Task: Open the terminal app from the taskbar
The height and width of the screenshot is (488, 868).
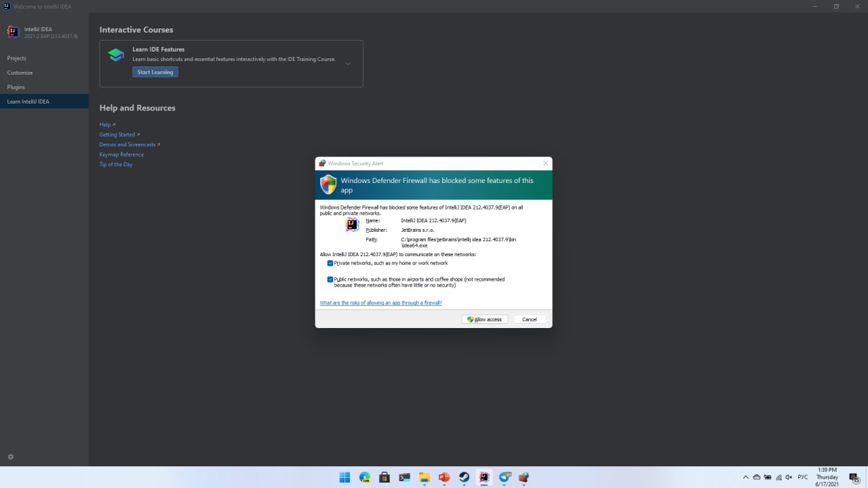Action: (404, 477)
